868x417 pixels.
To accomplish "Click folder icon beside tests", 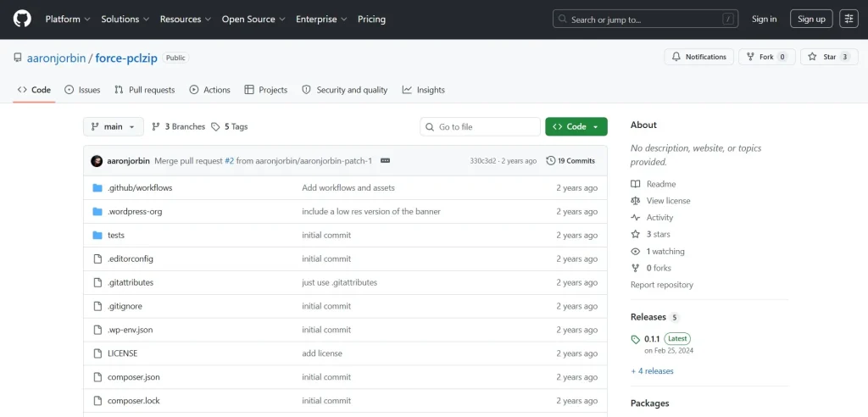I will pyautogui.click(x=97, y=236).
